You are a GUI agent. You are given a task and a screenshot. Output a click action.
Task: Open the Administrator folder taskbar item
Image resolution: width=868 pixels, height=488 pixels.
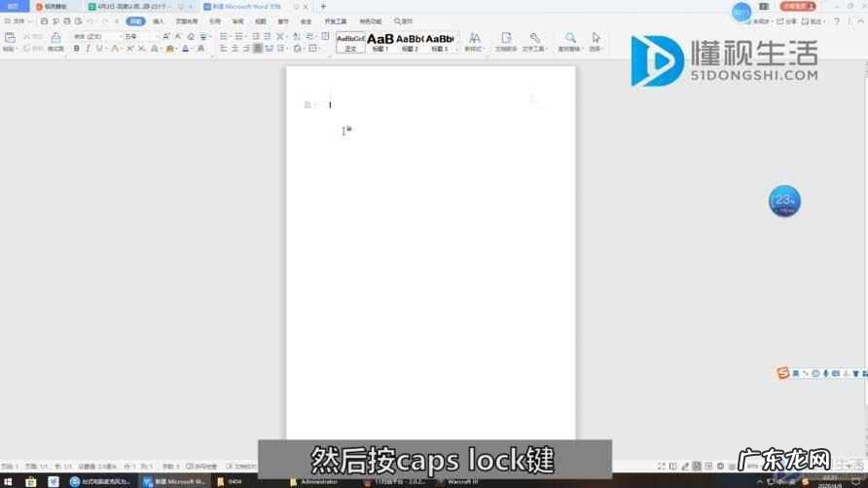(314, 482)
